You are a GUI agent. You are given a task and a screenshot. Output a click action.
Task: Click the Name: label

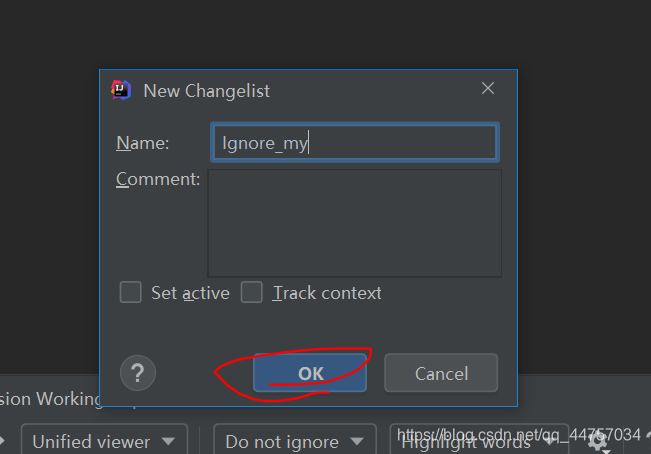142,143
